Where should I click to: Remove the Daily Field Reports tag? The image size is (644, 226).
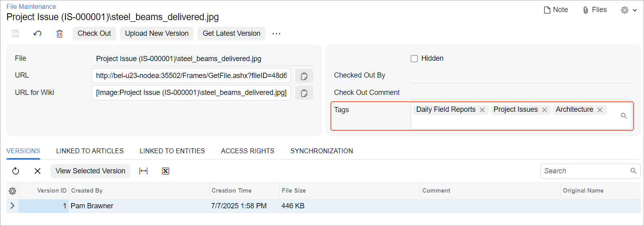pyautogui.click(x=482, y=110)
